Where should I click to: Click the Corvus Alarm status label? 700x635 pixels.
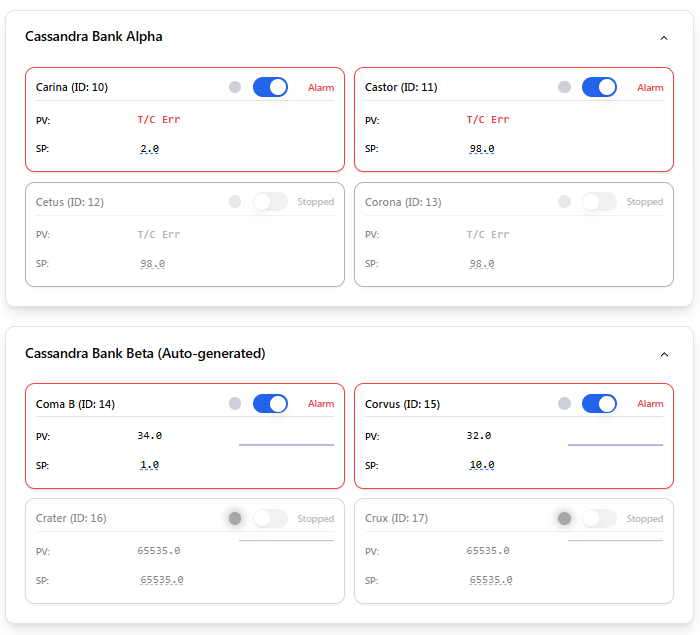click(x=650, y=404)
